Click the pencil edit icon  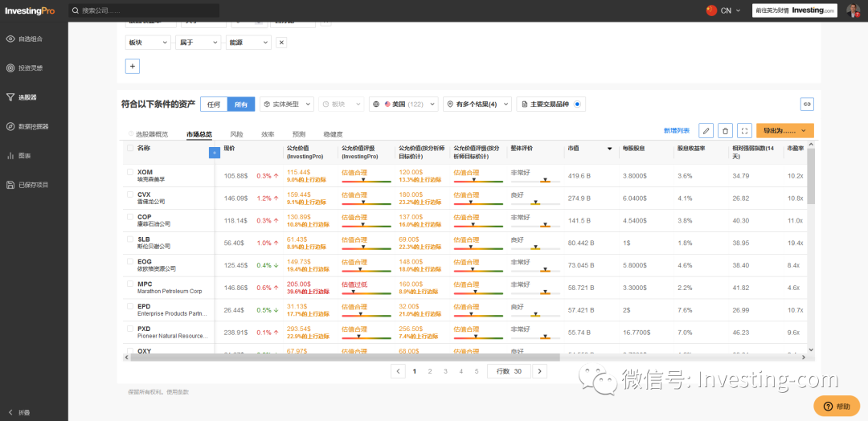click(706, 130)
